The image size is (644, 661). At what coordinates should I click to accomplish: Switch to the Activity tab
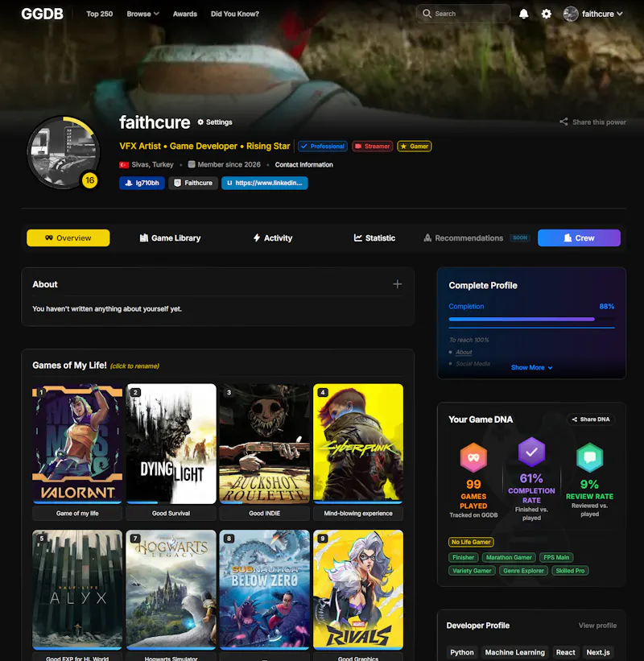[x=273, y=238]
